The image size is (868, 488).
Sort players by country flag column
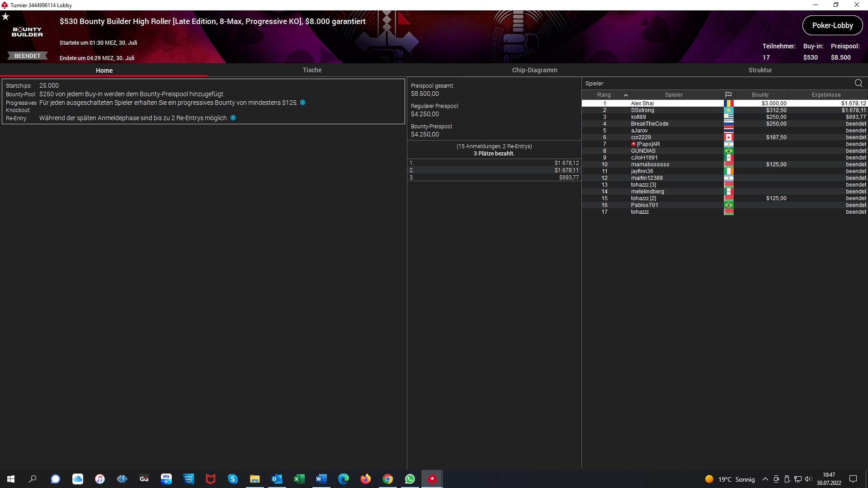click(x=728, y=95)
